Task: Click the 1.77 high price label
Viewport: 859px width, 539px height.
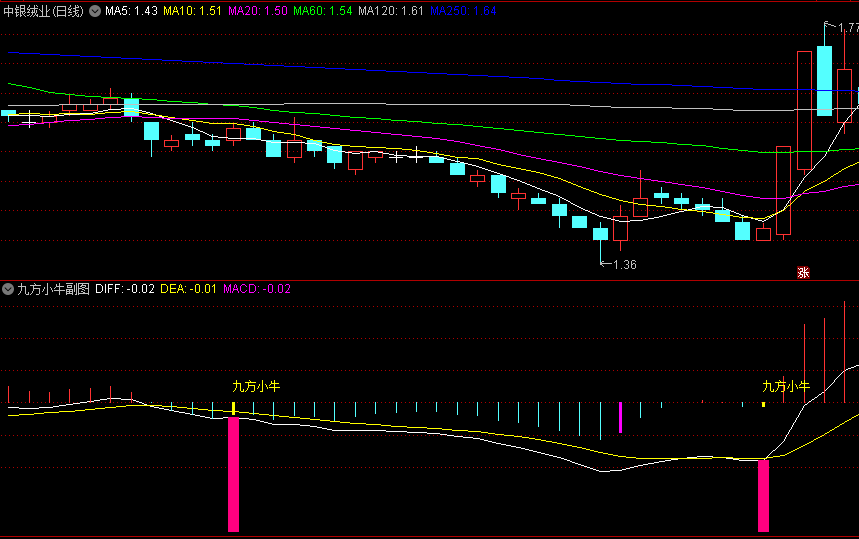Action: [x=848, y=27]
